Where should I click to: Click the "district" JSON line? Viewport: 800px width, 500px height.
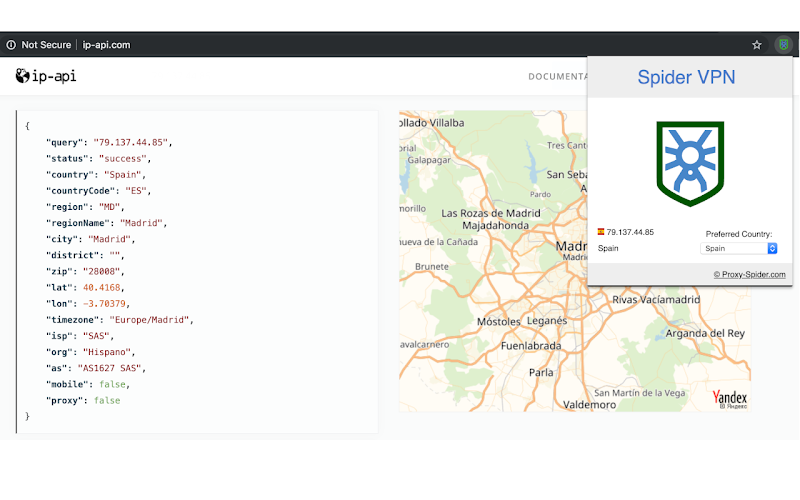click(x=85, y=255)
